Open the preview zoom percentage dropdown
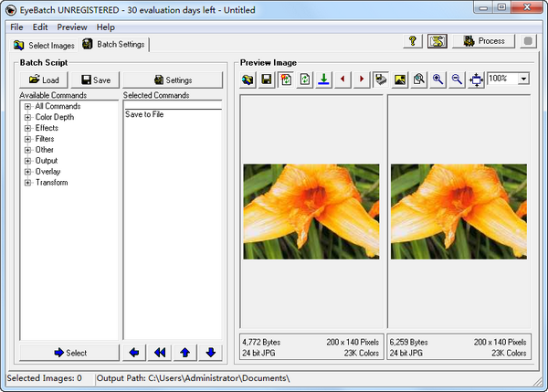This screenshot has height=392, width=548. [x=523, y=79]
